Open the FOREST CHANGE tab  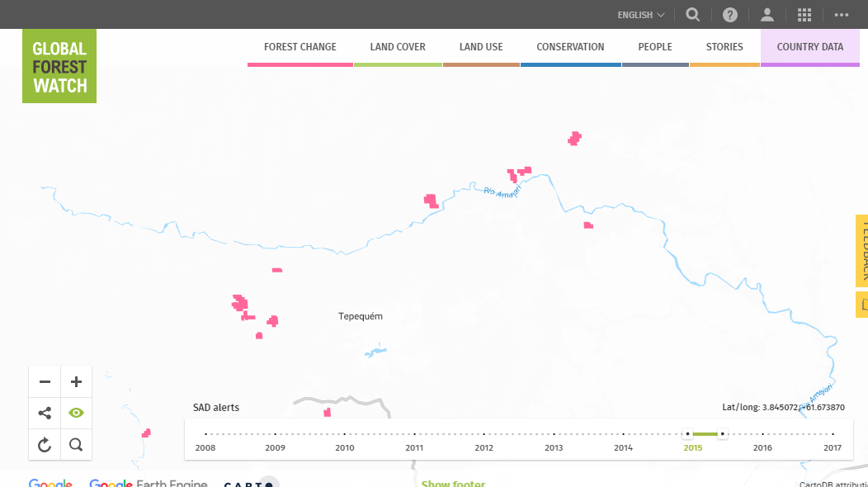click(300, 48)
